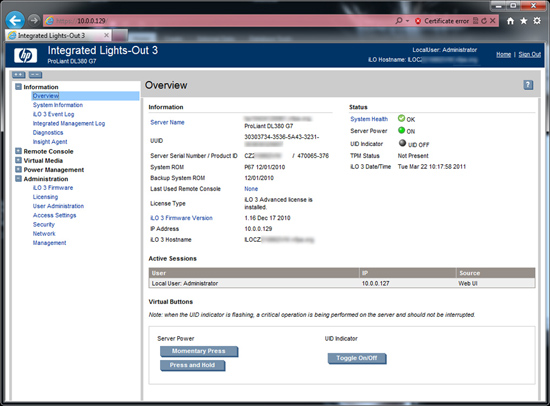Collapse the Information tree section
This screenshot has height=406, width=550.
point(18,86)
